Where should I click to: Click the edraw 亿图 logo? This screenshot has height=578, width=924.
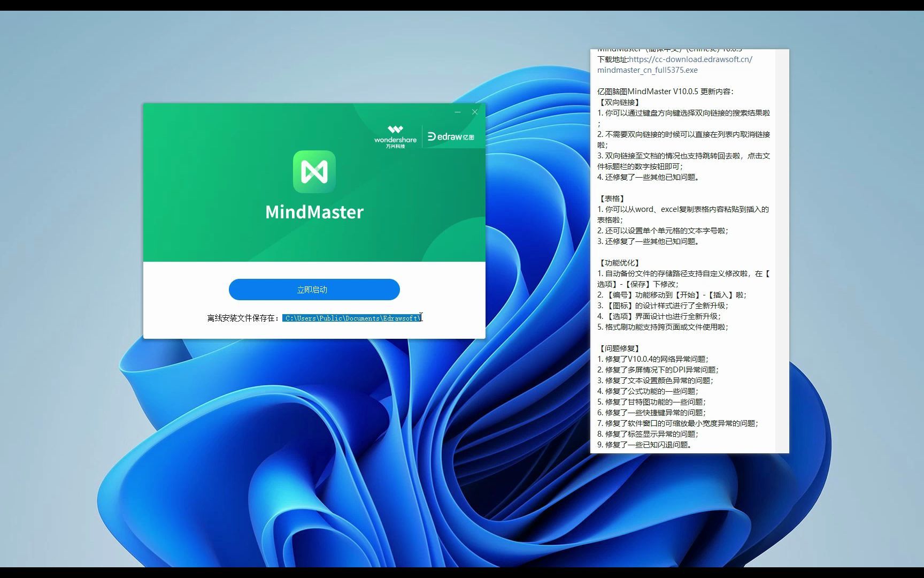point(451,137)
